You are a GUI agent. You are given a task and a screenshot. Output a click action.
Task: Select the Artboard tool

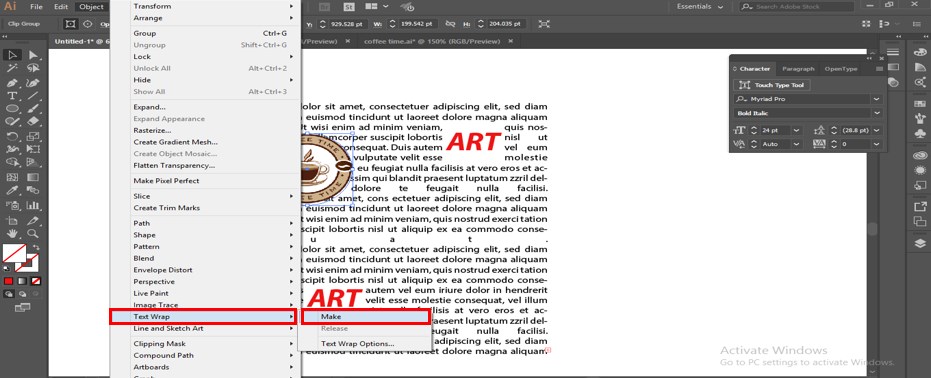pos(12,220)
